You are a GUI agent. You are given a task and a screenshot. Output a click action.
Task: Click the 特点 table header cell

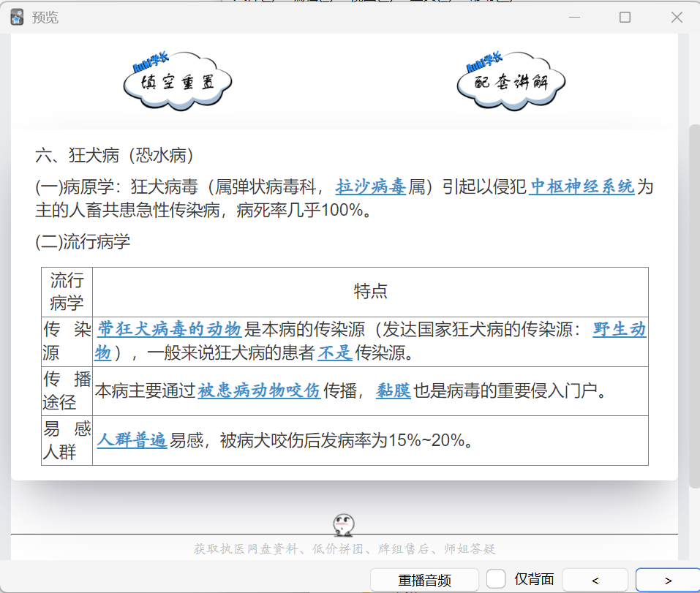[x=371, y=292]
